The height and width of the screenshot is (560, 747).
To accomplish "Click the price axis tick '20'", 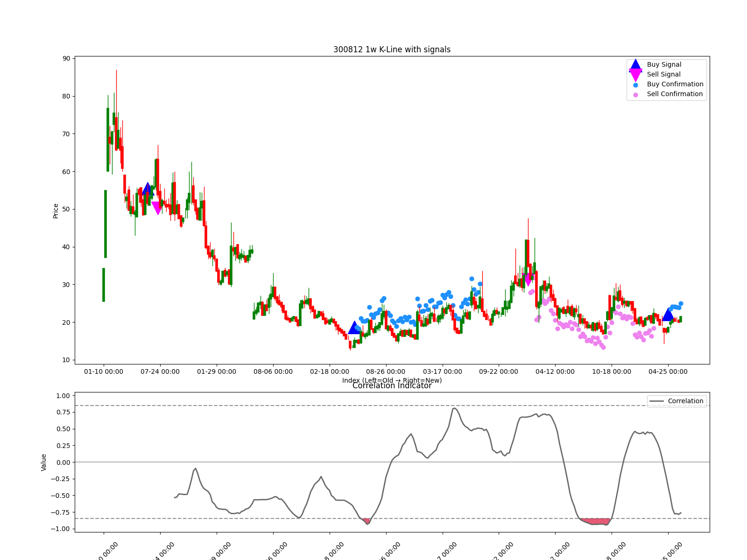I will (66, 322).
